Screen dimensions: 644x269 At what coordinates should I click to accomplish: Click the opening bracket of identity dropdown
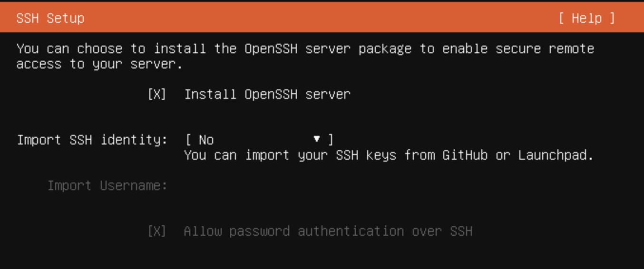click(x=188, y=140)
